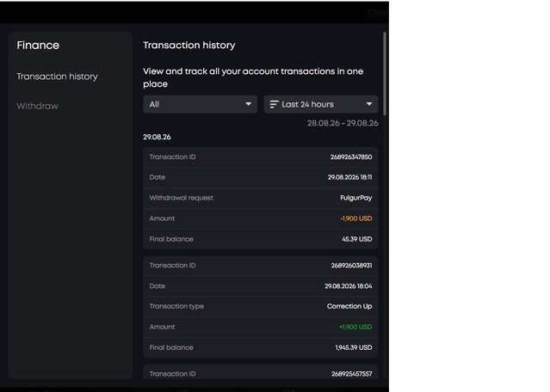Screen dimensions: 550x392
Task: Open the Withdraw section in sidebar
Action: [38, 106]
